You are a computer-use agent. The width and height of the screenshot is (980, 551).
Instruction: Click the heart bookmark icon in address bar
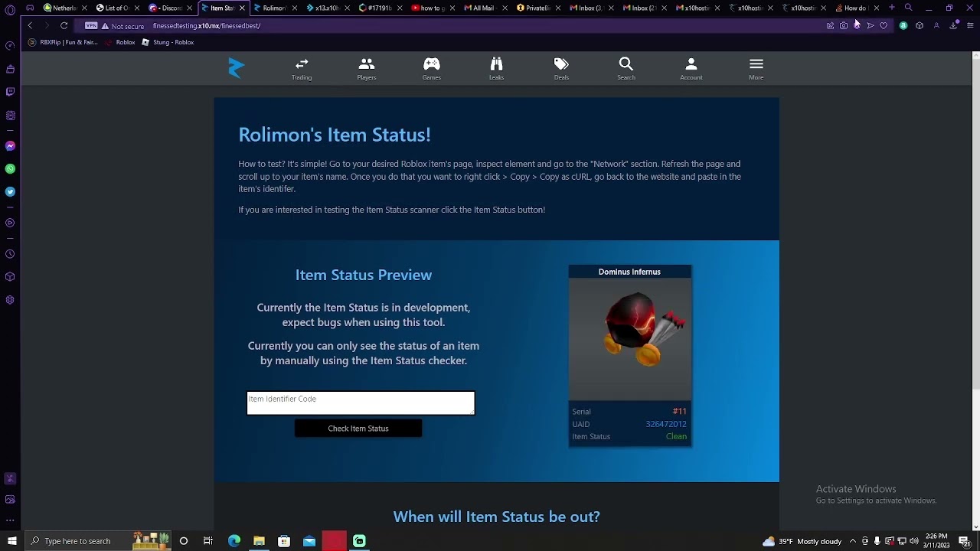click(884, 26)
